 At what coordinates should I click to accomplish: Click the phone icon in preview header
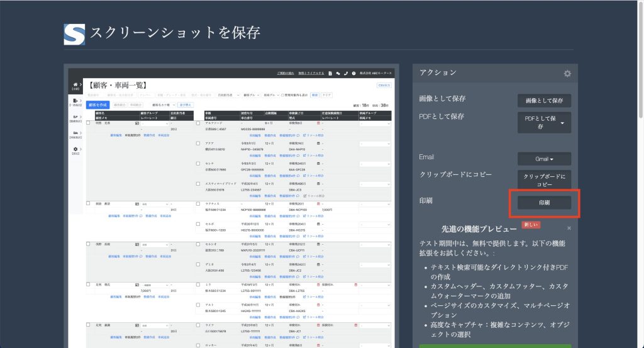point(346,74)
